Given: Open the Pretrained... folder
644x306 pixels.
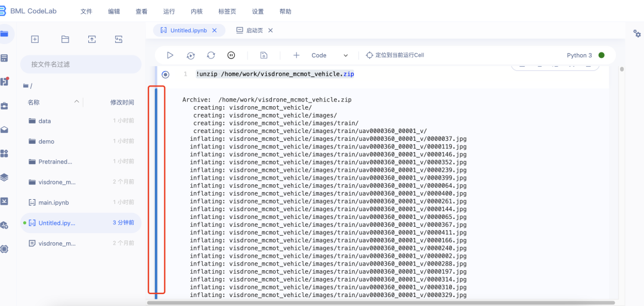Looking at the screenshot, I should pos(80,162).
